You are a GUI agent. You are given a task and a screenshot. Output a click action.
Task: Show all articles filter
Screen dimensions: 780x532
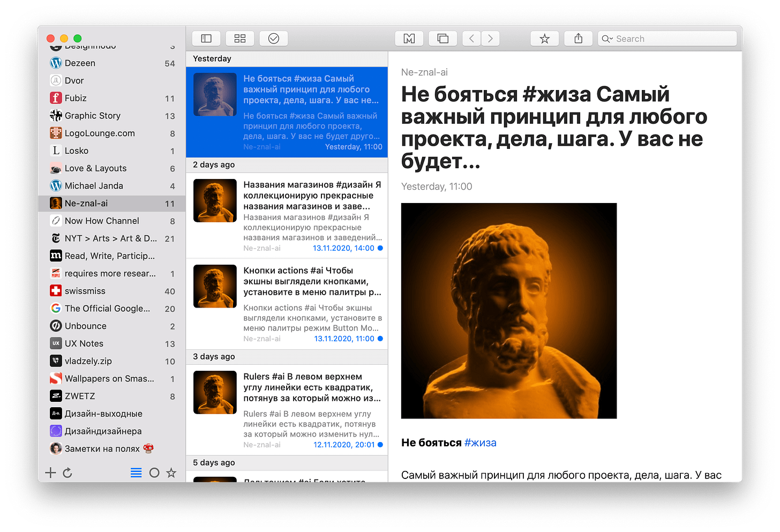(136, 473)
